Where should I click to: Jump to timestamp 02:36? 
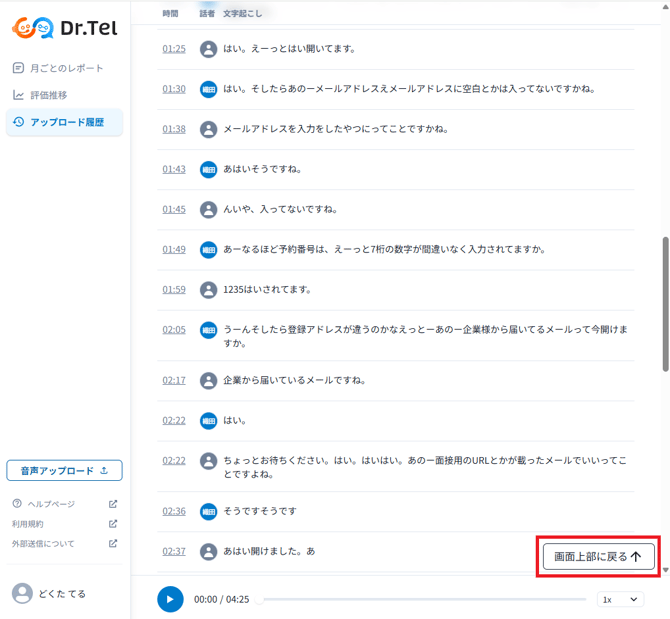[174, 511]
